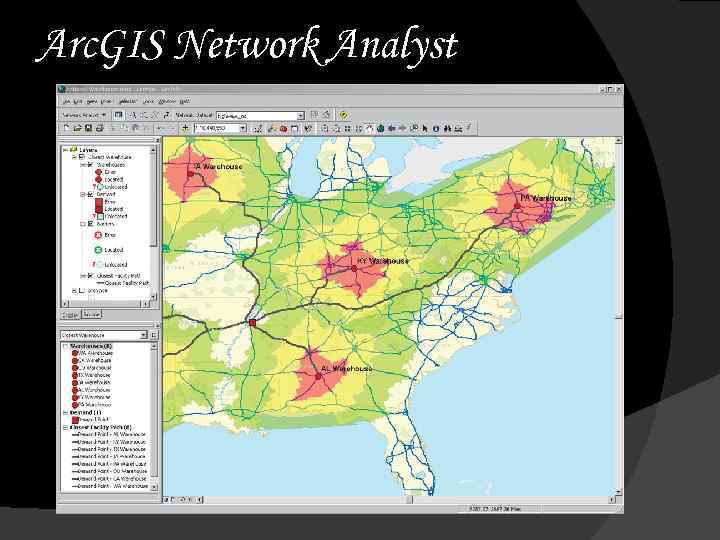
Task: Click Demand Located red square symbol
Action: pos(99,209)
